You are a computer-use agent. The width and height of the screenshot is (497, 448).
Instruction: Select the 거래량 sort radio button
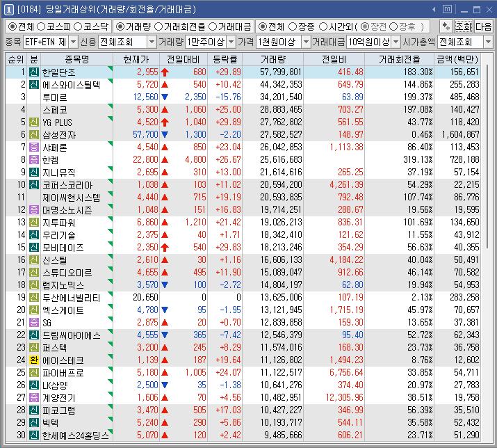coord(120,26)
